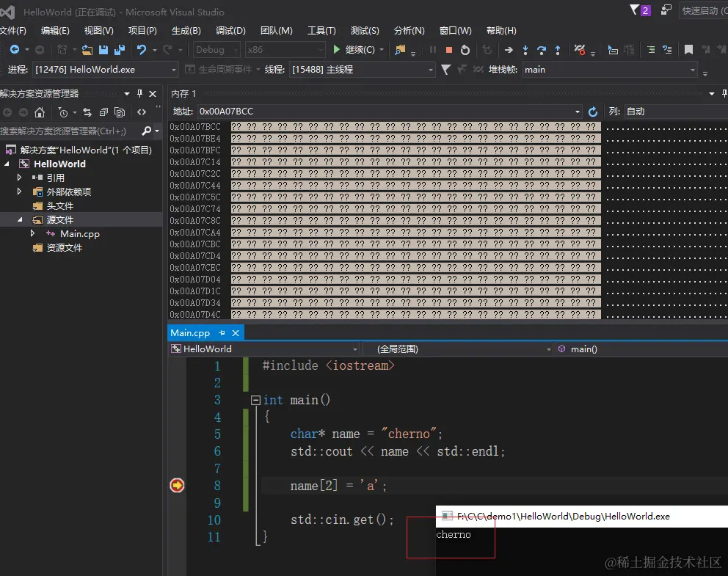The image size is (728, 576).
Task: Open the 文件(F) menu
Action: tap(13, 31)
